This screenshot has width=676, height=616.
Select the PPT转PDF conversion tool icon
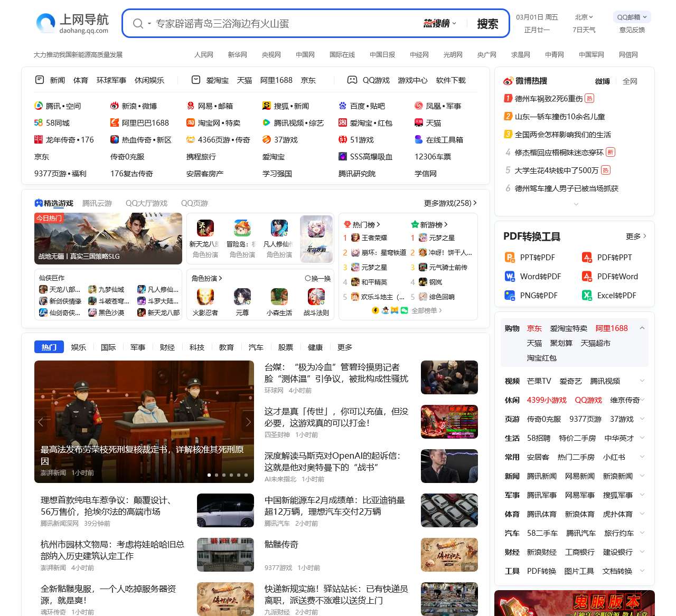(509, 258)
